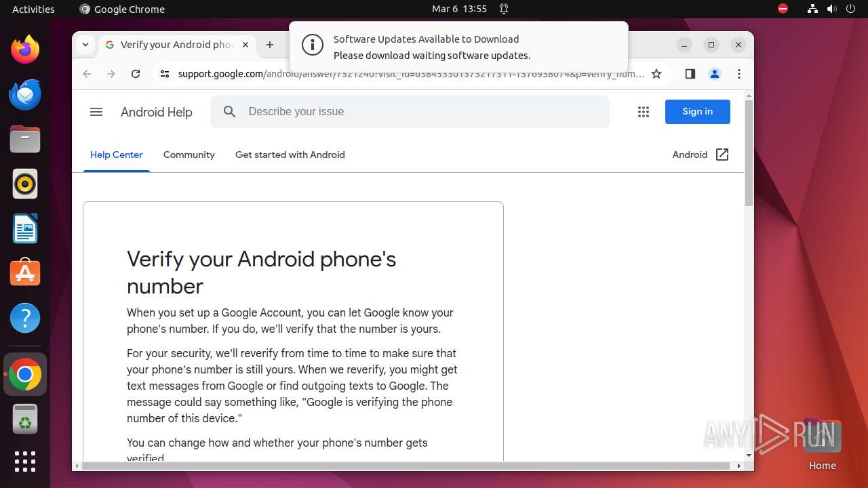Screen dimensions: 868x488
Task: Click the Sign in button
Action: coord(697,112)
